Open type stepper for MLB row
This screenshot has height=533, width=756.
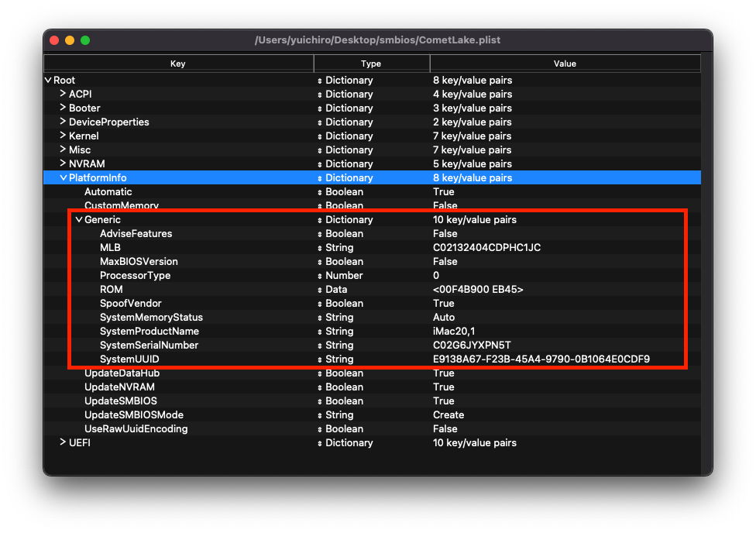pyautogui.click(x=320, y=248)
